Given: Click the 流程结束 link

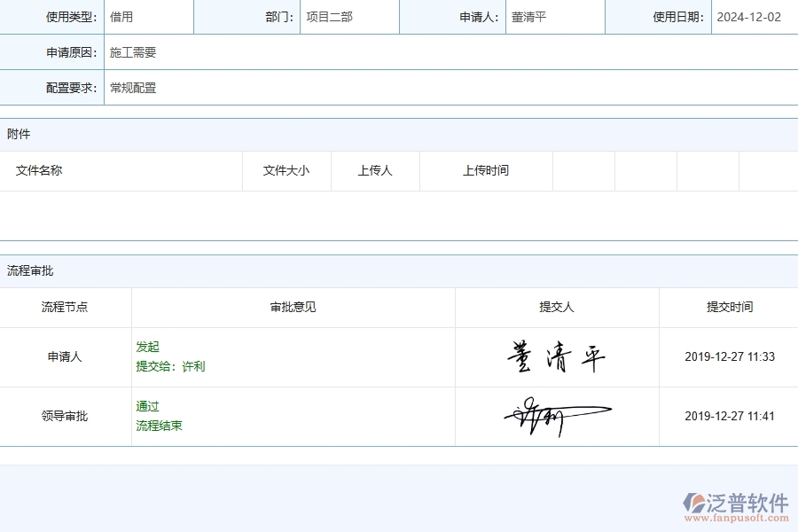Looking at the screenshot, I should [x=160, y=426].
